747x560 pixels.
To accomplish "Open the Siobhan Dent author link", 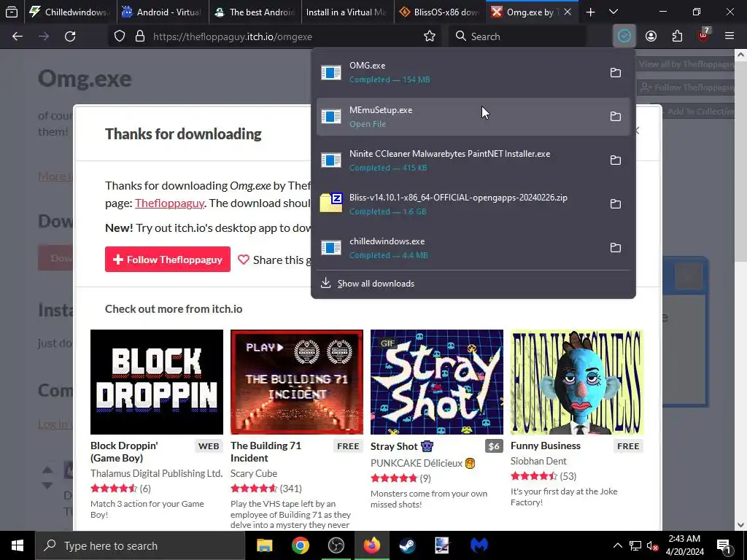I will pyautogui.click(x=539, y=461).
